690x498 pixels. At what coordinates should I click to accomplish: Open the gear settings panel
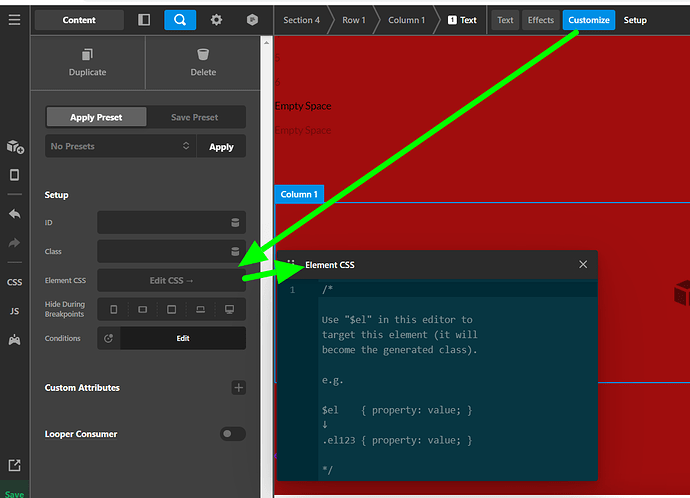click(216, 19)
